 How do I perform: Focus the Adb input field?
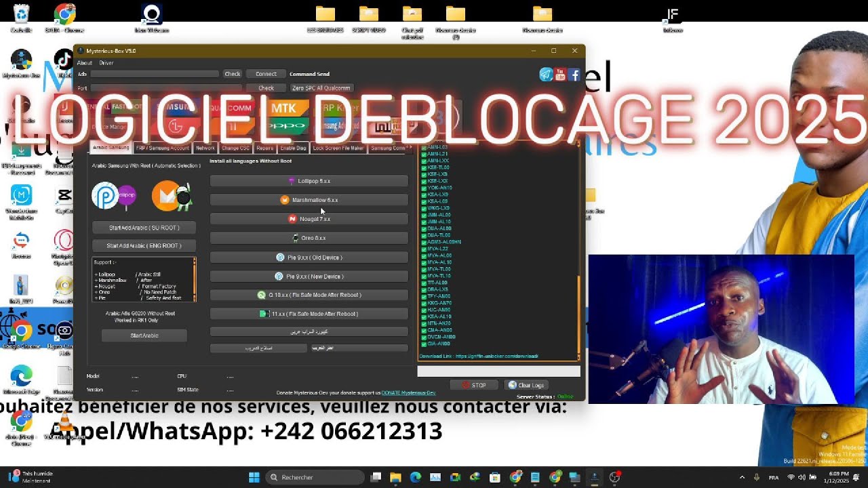(155, 74)
